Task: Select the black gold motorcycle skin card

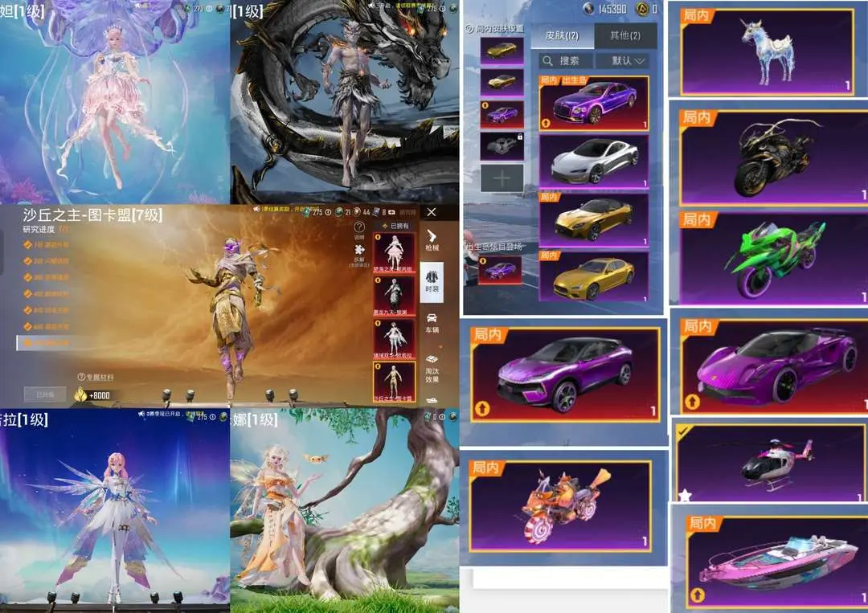Action: tap(774, 157)
